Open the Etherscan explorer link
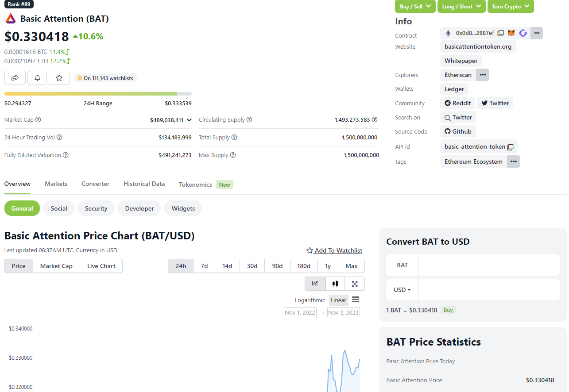This screenshot has width=569, height=392. pyautogui.click(x=458, y=75)
